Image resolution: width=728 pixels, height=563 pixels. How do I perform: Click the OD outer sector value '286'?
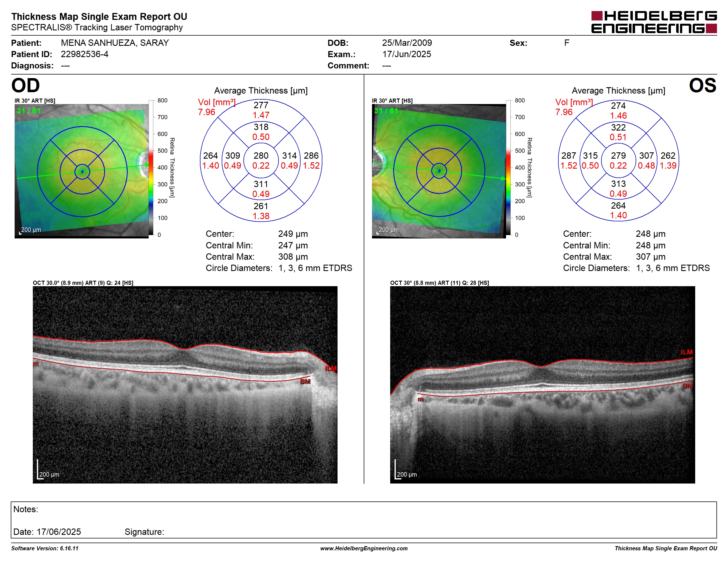(x=311, y=156)
